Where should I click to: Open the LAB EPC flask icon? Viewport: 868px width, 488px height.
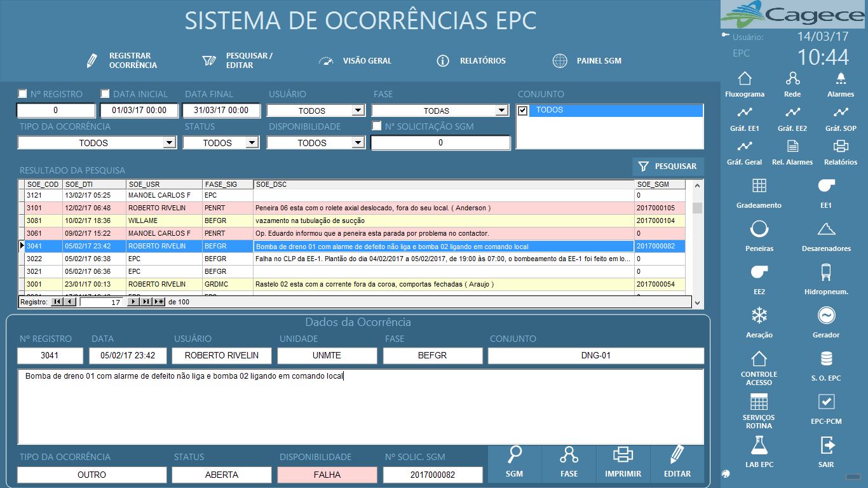pos(759,445)
